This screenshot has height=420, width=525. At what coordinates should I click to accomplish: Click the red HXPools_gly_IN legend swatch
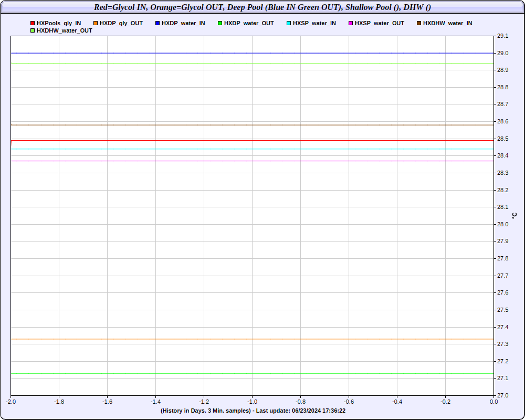33,24
